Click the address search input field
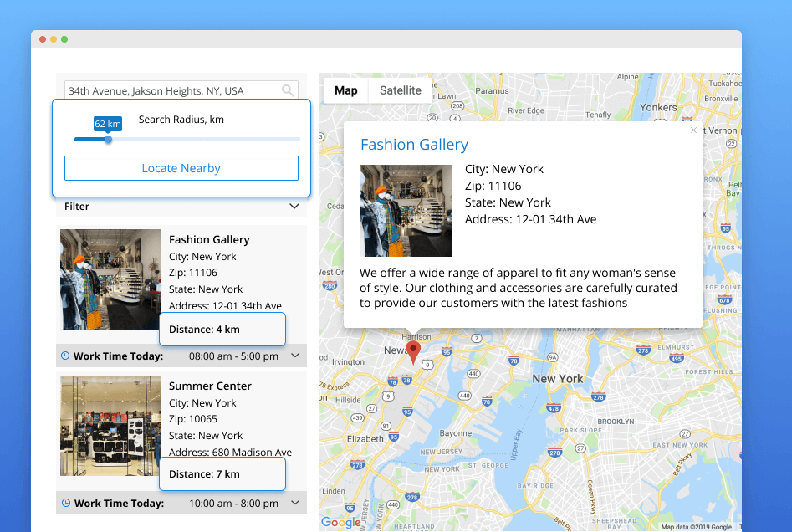This screenshot has width=792, height=532. [x=171, y=90]
